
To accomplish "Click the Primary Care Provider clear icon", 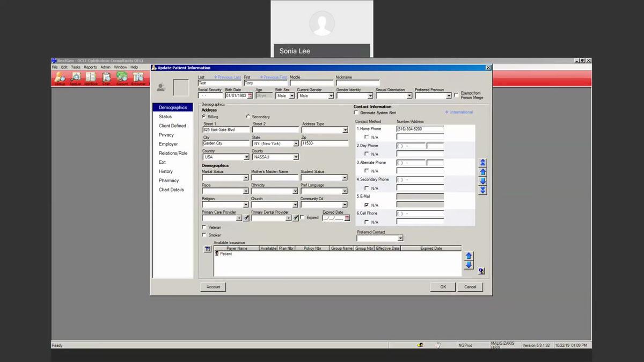I will (x=246, y=218).
